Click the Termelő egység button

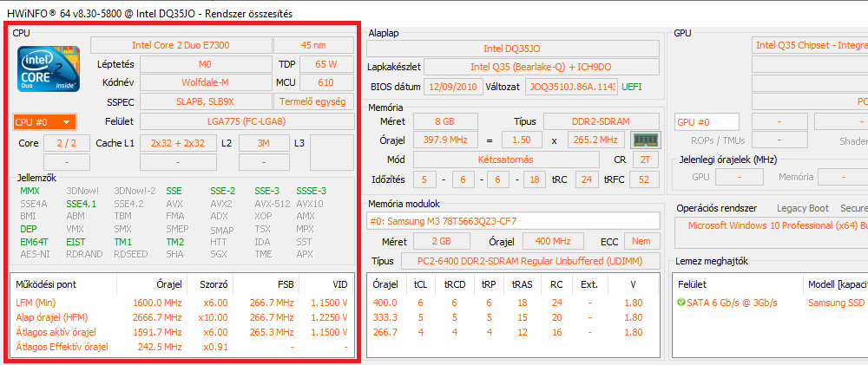(x=312, y=101)
